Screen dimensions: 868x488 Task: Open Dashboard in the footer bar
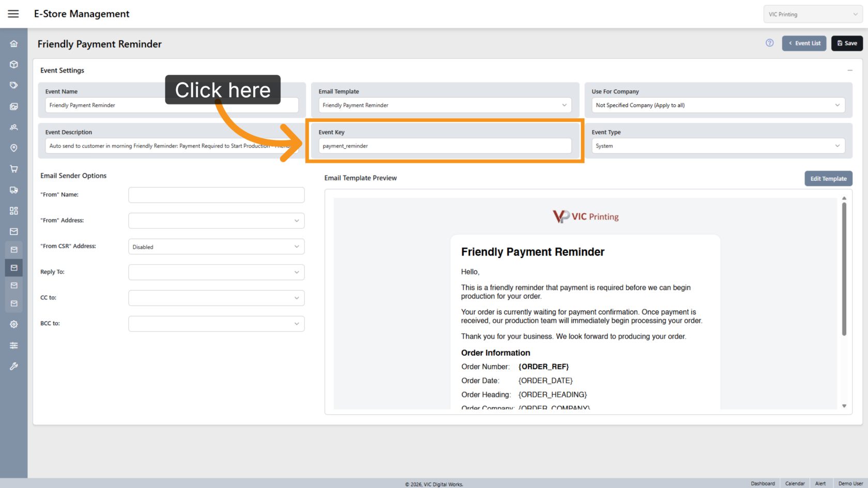point(763,483)
